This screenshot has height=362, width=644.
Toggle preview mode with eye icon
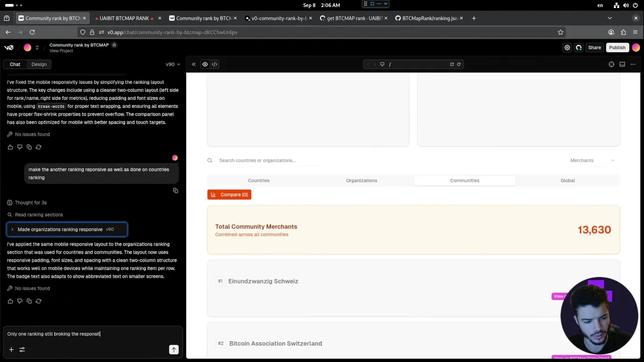point(205,64)
